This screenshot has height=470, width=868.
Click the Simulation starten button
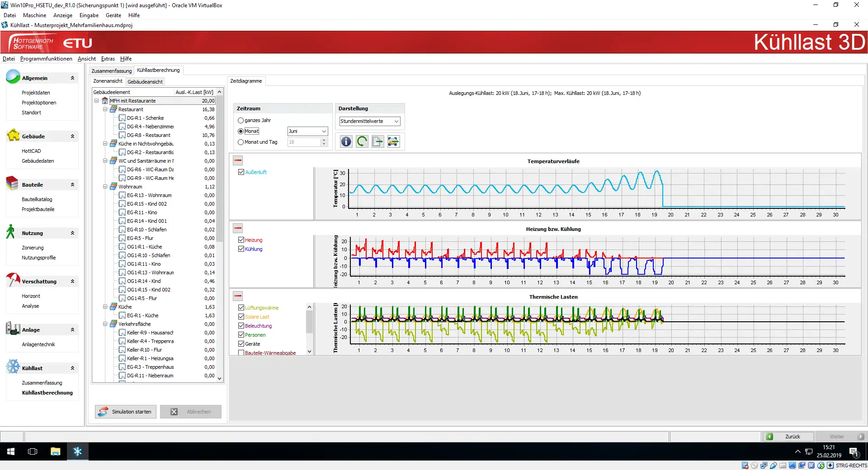(126, 412)
